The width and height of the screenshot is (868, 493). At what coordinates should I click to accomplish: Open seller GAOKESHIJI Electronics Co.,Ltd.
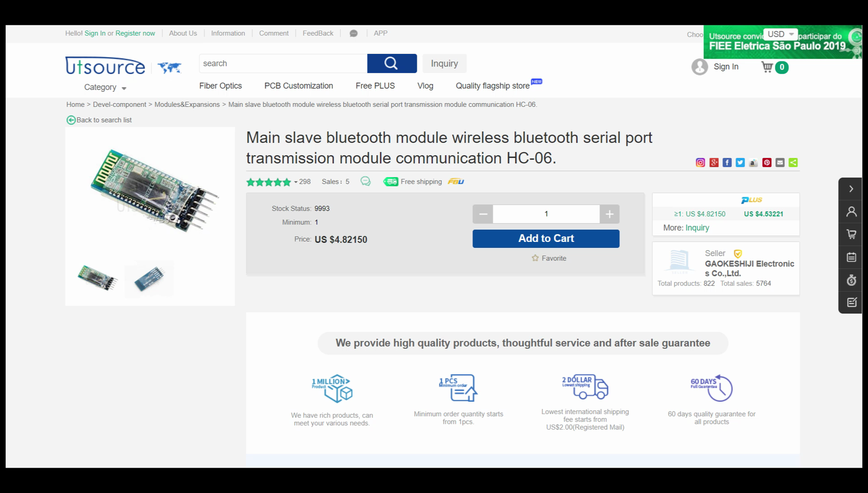pyautogui.click(x=749, y=269)
